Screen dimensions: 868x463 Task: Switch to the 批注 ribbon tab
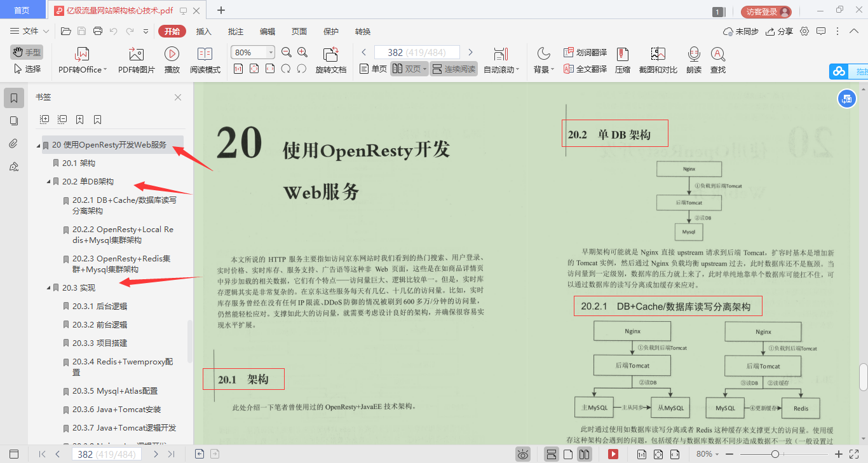(x=234, y=31)
